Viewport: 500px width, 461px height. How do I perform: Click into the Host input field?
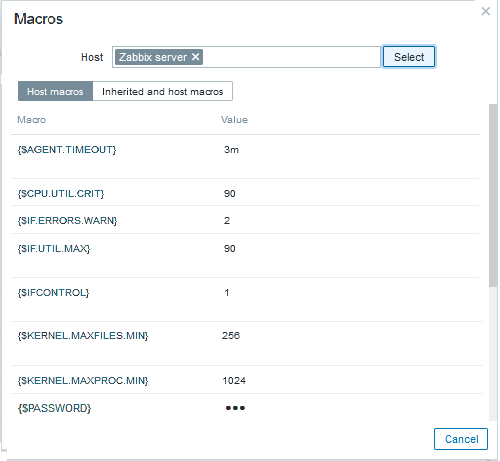coord(290,57)
